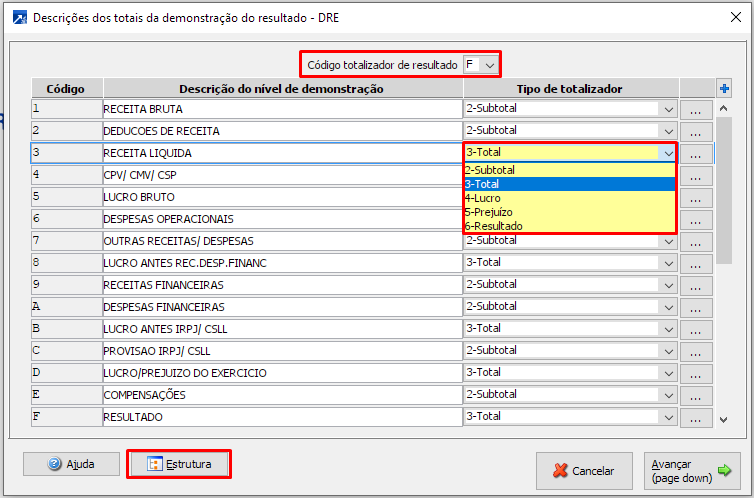Choose 4-Lucro from the dropdown list

point(569,198)
